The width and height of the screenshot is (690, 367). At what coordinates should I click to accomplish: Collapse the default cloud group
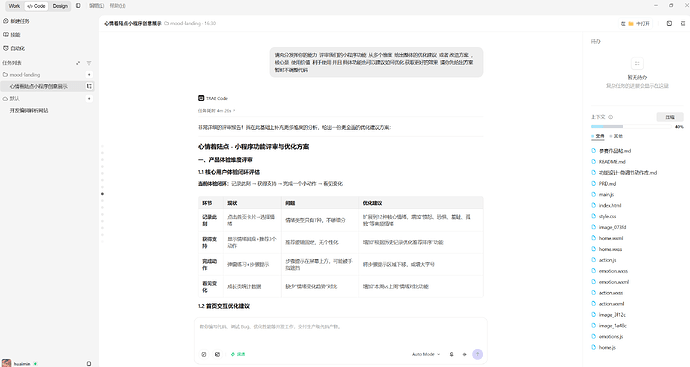(x=11, y=99)
